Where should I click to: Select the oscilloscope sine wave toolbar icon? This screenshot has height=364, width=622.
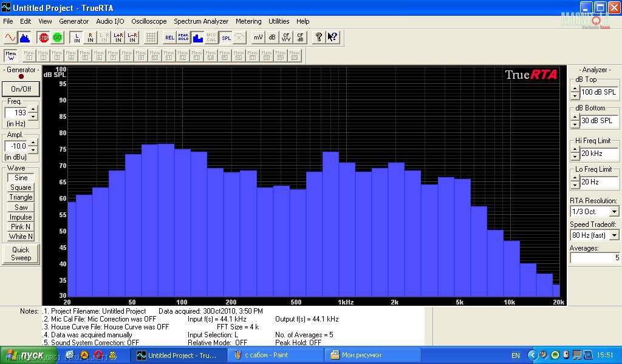10,38
